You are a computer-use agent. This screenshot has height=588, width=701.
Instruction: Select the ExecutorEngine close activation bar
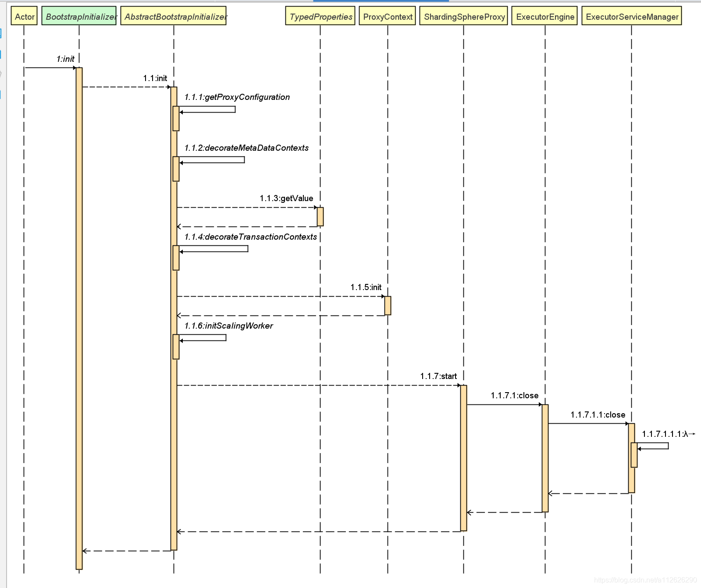[x=545, y=458]
